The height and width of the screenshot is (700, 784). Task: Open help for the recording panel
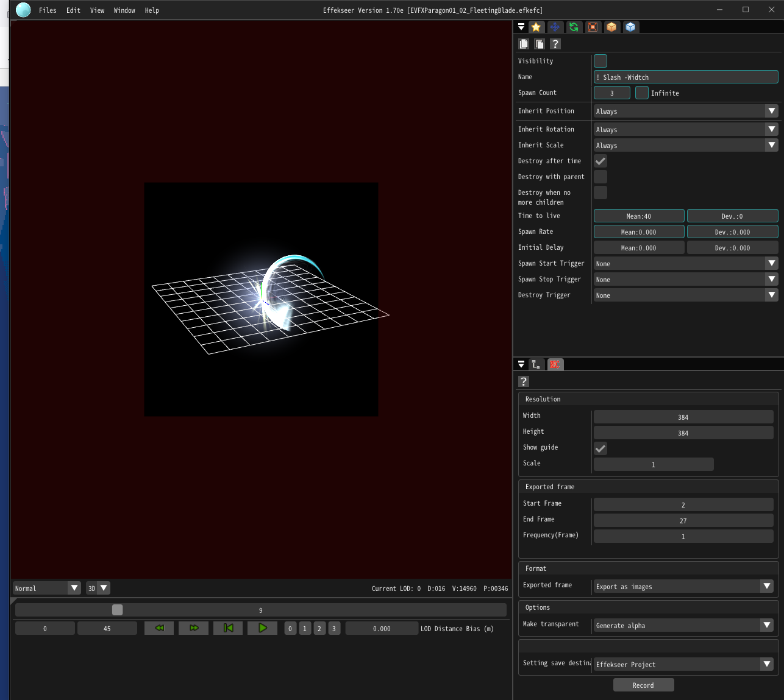coord(524,381)
